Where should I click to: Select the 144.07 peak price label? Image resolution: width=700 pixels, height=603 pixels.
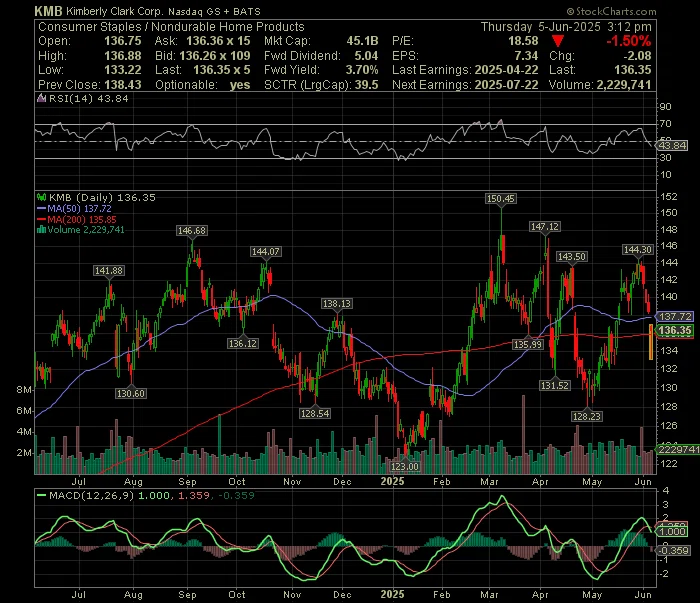tap(266, 252)
